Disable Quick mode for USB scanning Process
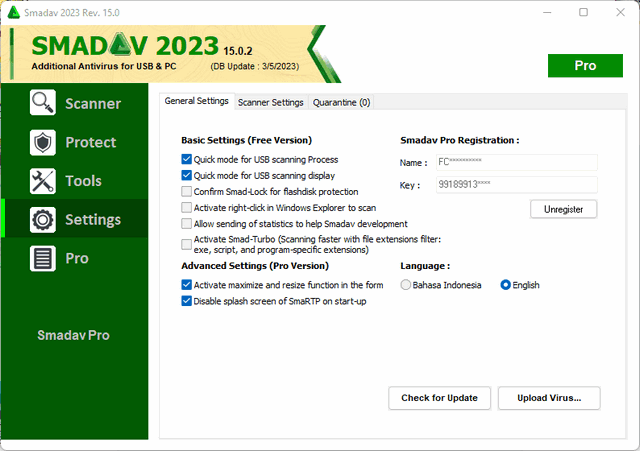This screenshot has width=640, height=451. [x=187, y=159]
